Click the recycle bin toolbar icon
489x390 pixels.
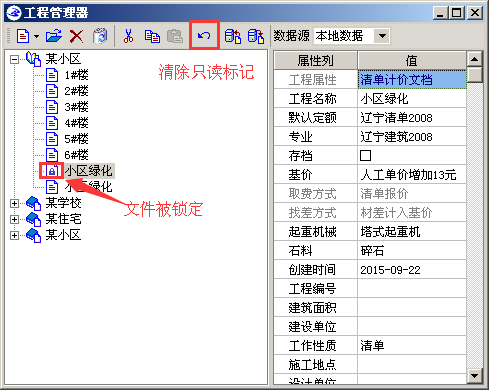[100, 36]
